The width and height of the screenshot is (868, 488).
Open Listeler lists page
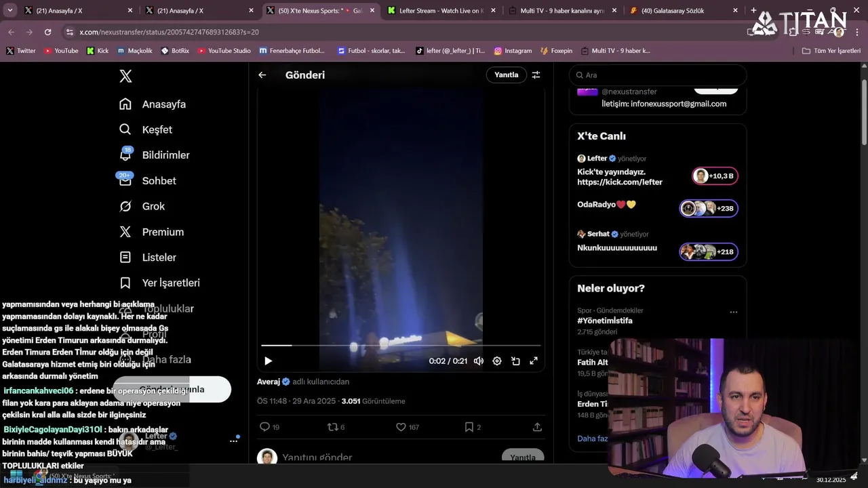(148, 258)
